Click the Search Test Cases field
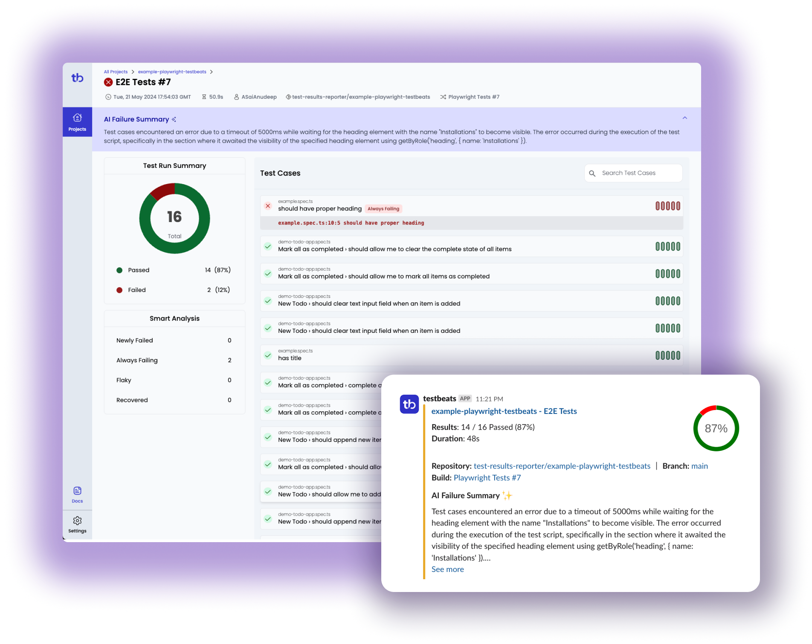This screenshot has height=644, width=812. (x=633, y=173)
